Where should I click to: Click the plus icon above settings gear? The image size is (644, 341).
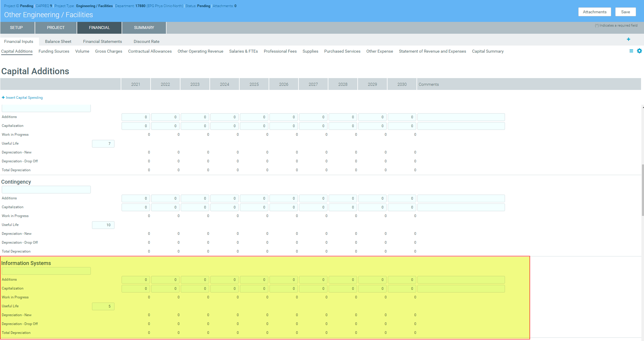pos(628,39)
